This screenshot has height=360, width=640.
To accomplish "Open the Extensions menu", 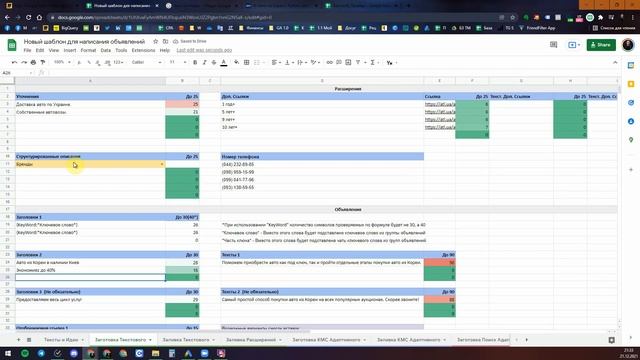I will click(x=143, y=50).
